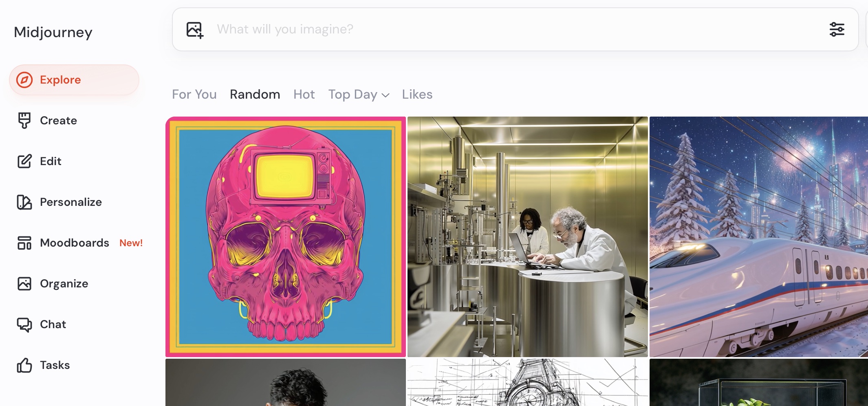Click the Edit pencil icon
The width and height of the screenshot is (868, 406).
click(24, 161)
